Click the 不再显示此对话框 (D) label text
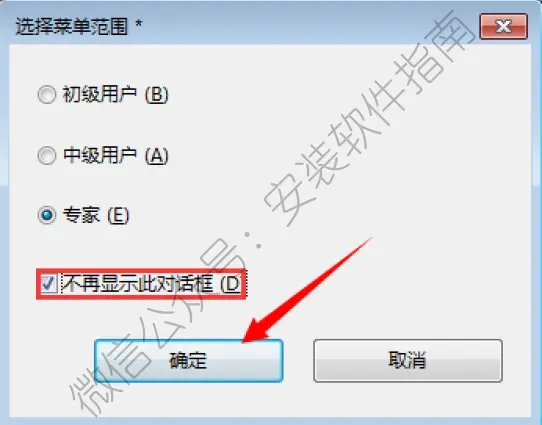Image resolution: width=542 pixels, height=425 pixels. (151, 284)
